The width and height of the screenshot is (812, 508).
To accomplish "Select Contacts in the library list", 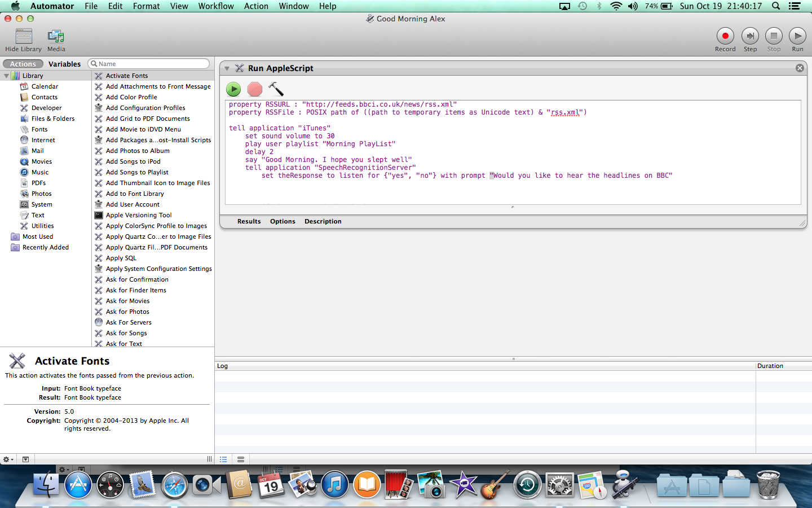I will tap(45, 97).
